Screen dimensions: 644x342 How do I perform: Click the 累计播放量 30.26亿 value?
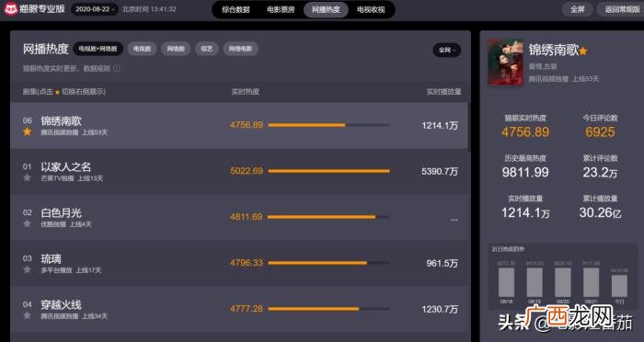(x=600, y=212)
